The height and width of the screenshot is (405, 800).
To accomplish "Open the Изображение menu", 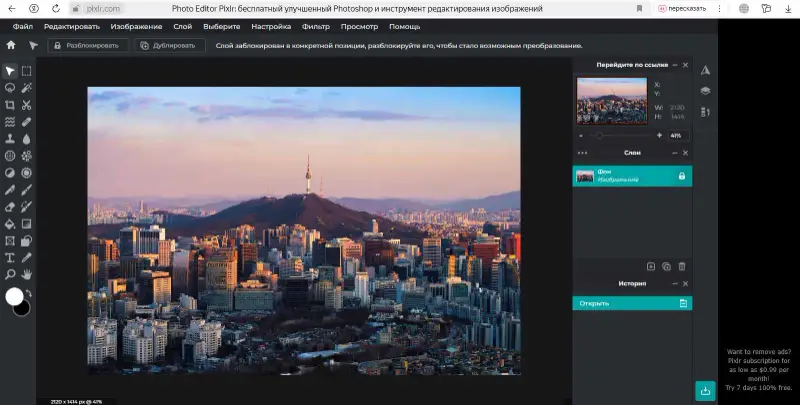I will (136, 27).
